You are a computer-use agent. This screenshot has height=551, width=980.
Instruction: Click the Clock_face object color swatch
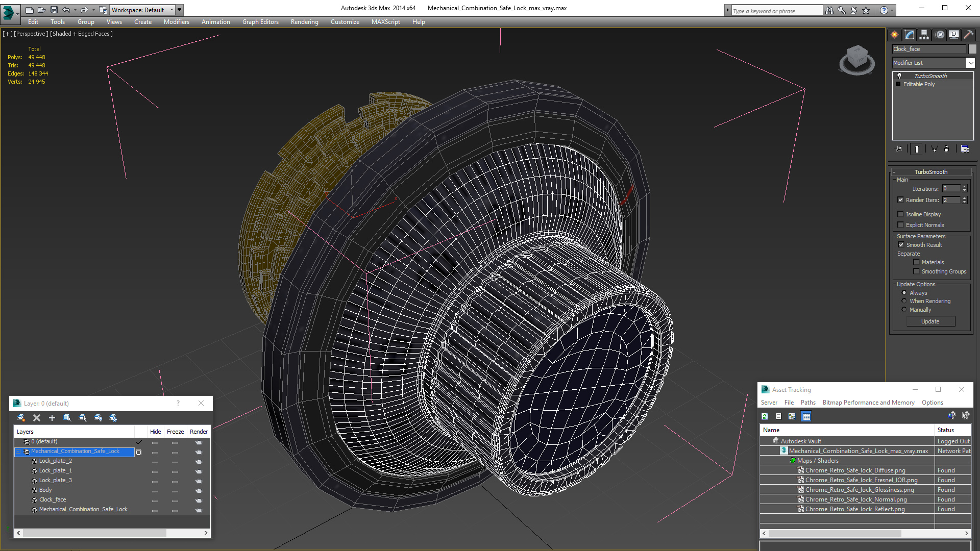coord(972,49)
